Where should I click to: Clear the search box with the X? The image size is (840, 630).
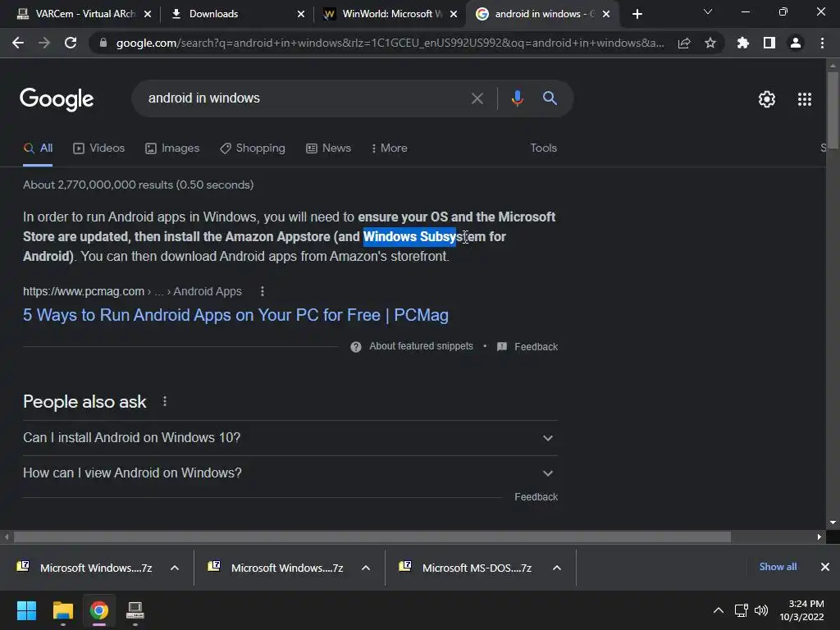pyautogui.click(x=477, y=98)
